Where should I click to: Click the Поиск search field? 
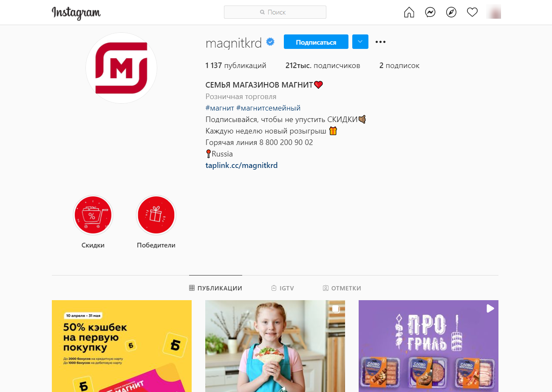click(275, 12)
